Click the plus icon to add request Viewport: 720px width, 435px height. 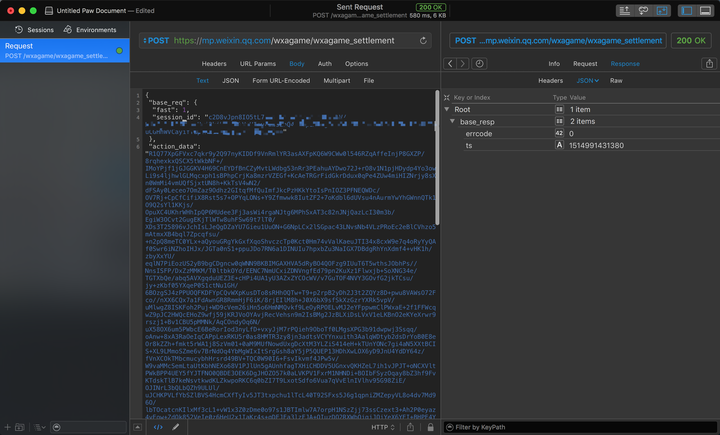click(7, 427)
